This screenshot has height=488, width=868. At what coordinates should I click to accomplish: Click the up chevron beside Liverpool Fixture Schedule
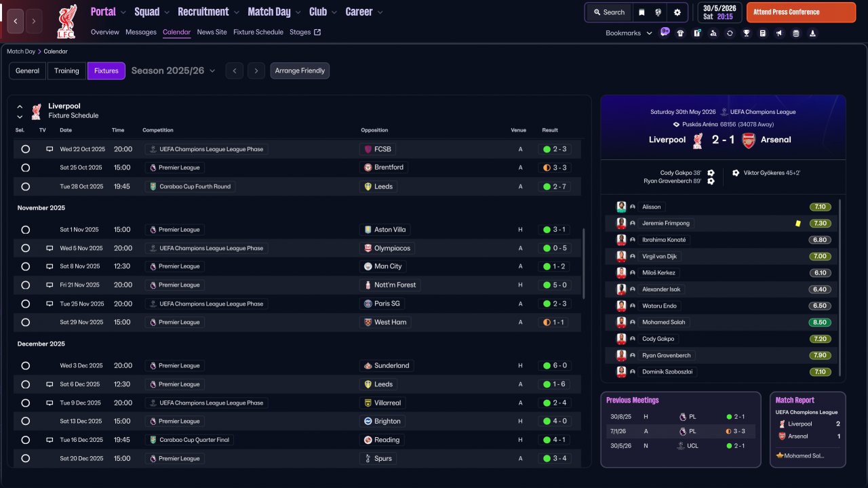click(x=20, y=106)
